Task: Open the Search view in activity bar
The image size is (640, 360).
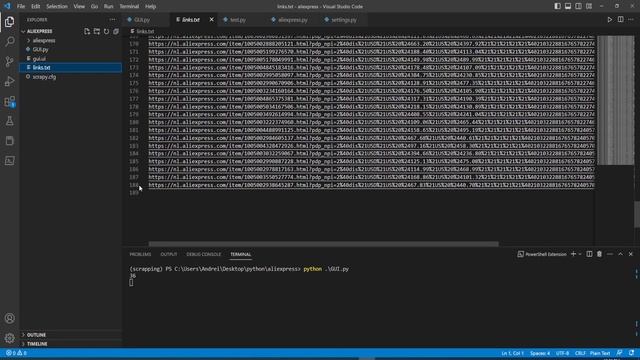Action: 9,42
